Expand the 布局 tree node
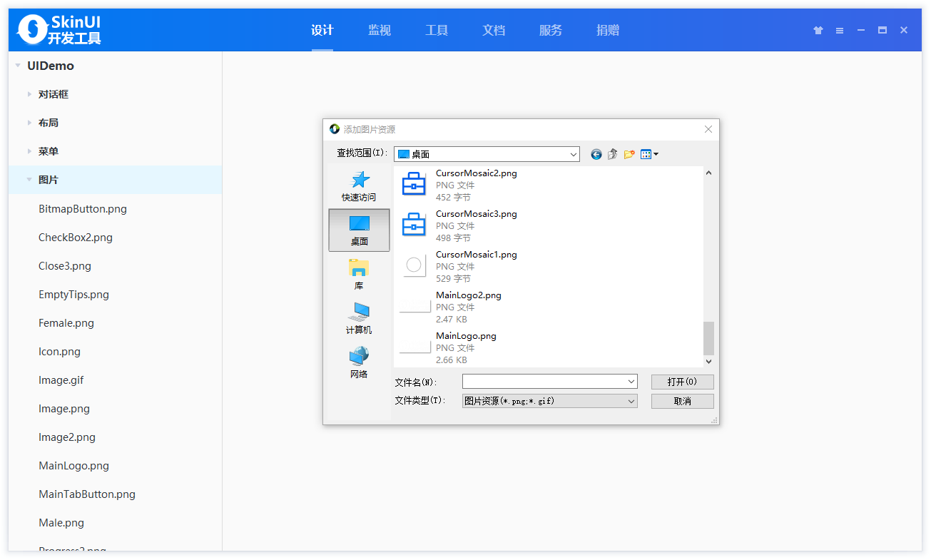 coord(29,123)
